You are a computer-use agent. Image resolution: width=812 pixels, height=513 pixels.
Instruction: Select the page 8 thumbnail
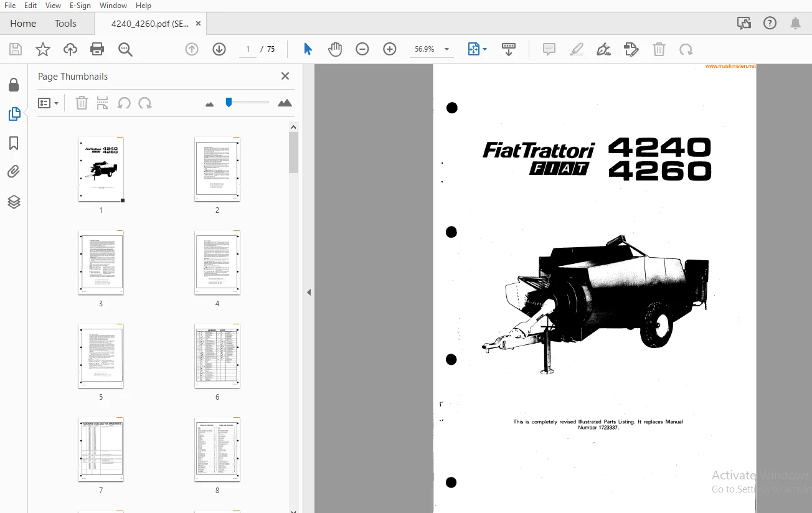pyautogui.click(x=217, y=449)
